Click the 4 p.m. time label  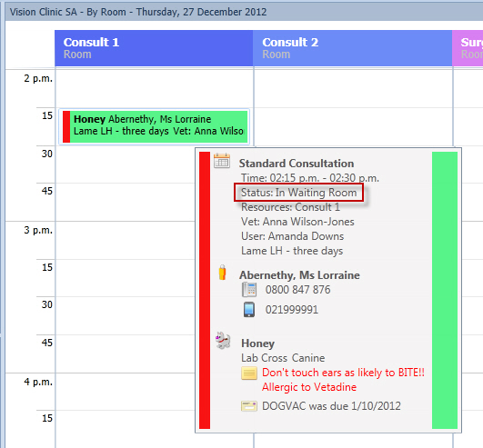38,382
